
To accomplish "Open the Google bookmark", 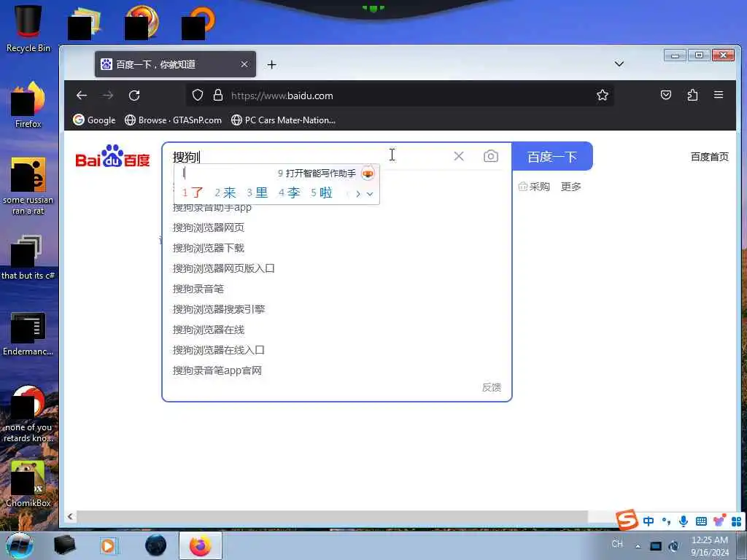I will 94,120.
